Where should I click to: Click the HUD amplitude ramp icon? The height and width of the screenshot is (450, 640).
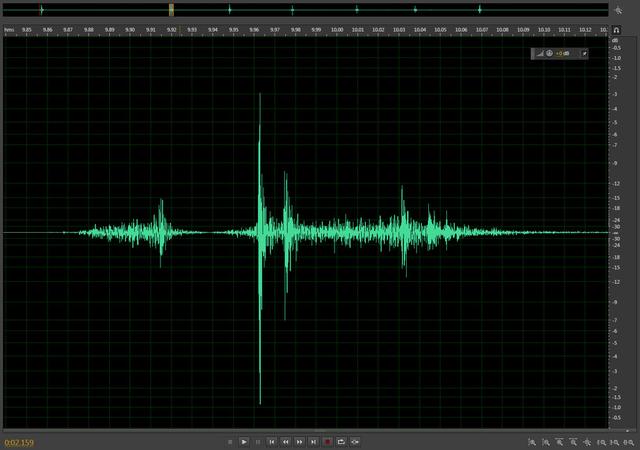pyautogui.click(x=540, y=53)
